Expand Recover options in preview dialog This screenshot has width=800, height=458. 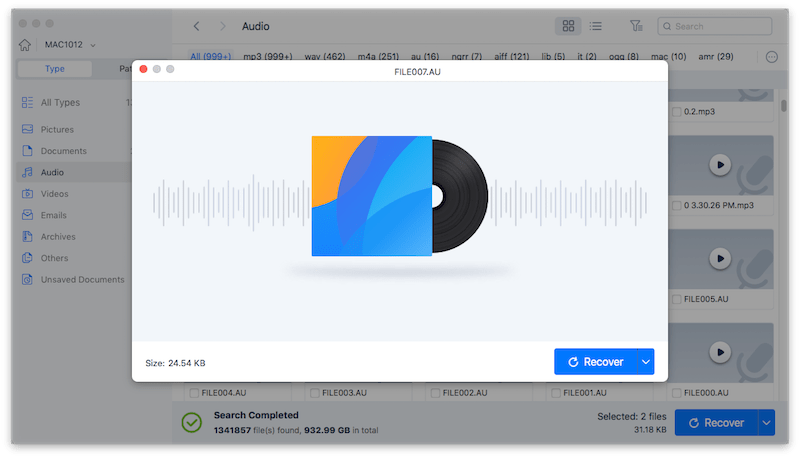[646, 362]
